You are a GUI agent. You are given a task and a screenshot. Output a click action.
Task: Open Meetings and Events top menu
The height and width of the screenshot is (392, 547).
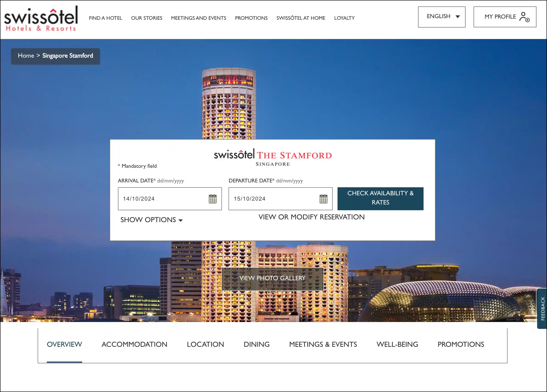click(x=198, y=18)
